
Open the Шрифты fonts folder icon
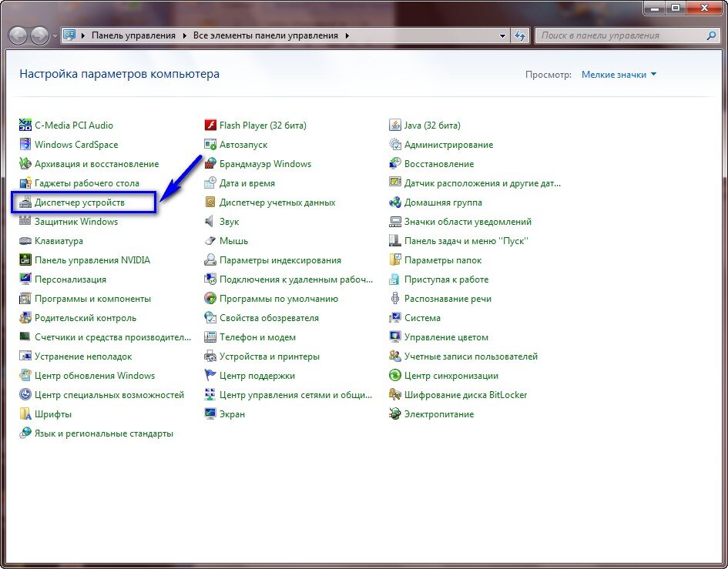point(25,414)
